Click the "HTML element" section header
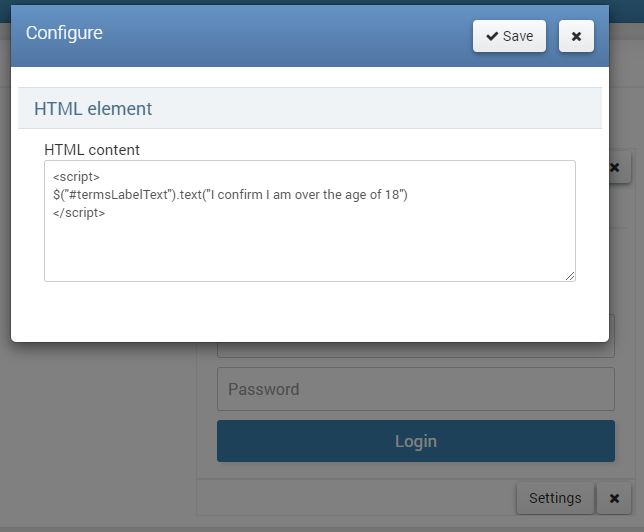Screen dimensions: 644x532 pos(93,109)
